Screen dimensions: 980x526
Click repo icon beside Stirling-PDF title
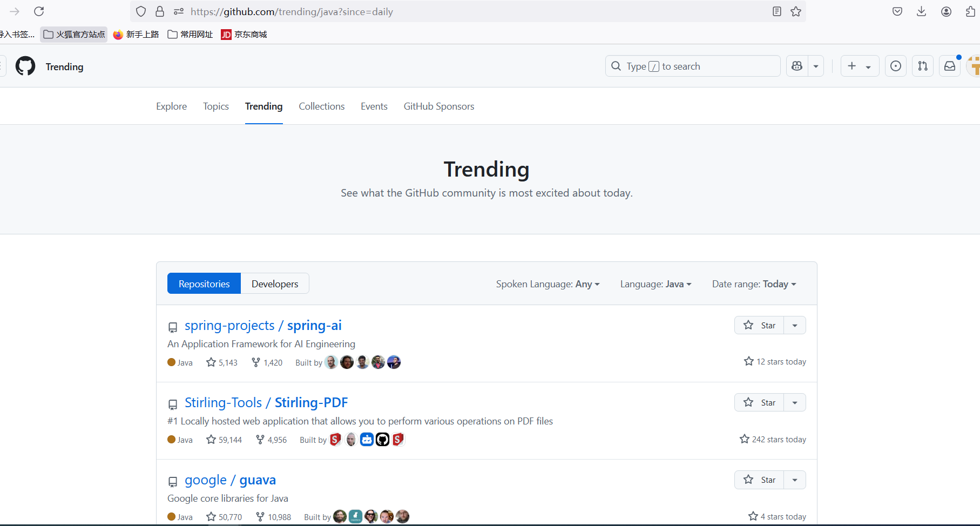click(x=173, y=404)
